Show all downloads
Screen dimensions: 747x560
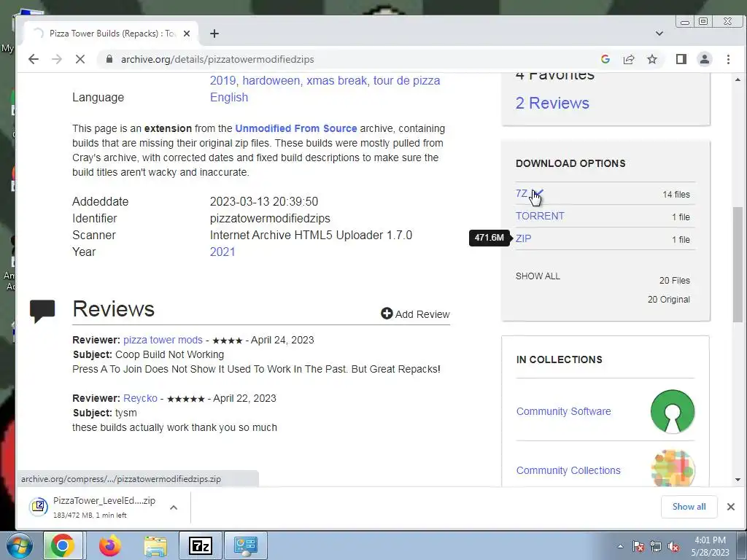[689, 507]
